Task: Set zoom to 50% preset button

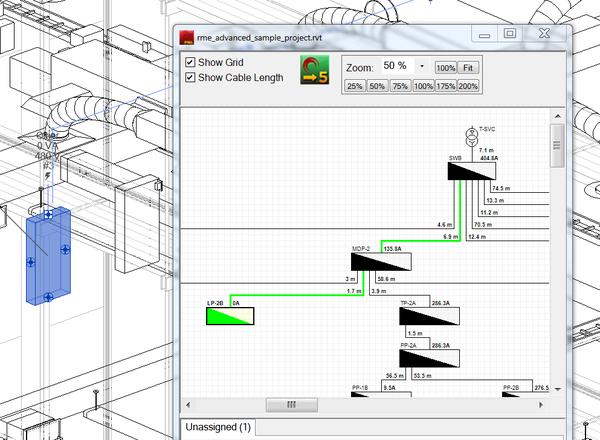Action: pyautogui.click(x=377, y=86)
